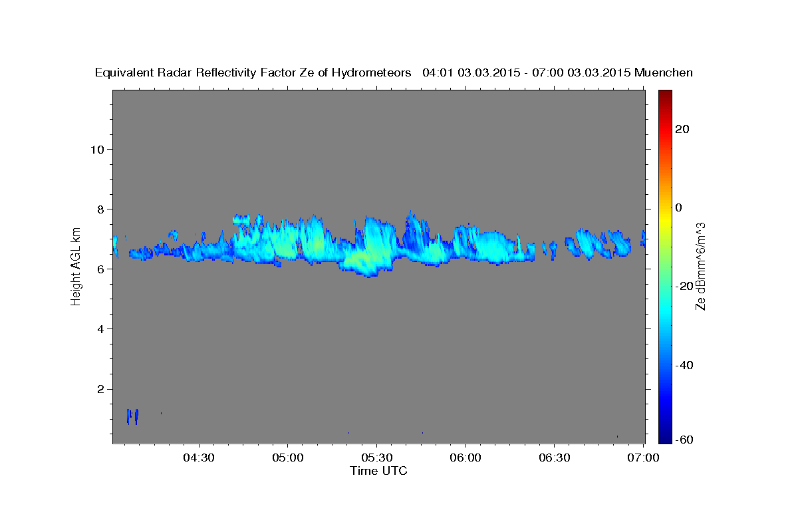Click the station name 'Muenchen'
798x532 pixels.
664,73
